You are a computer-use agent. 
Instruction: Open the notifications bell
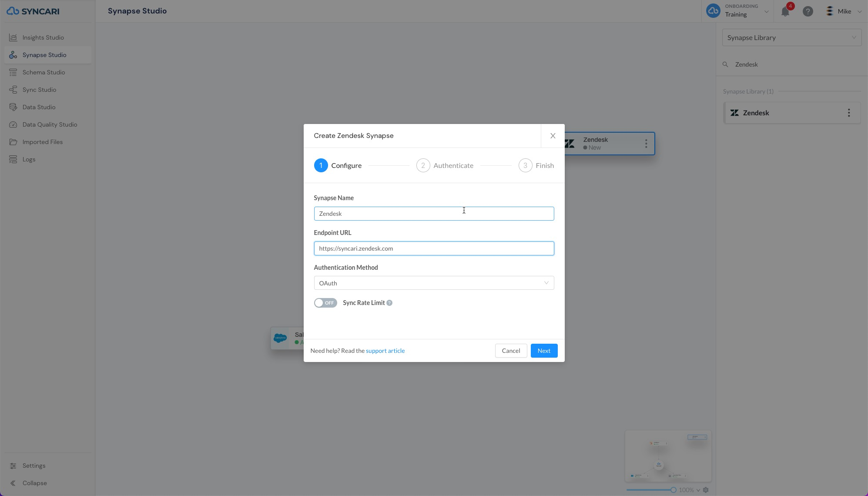point(785,11)
